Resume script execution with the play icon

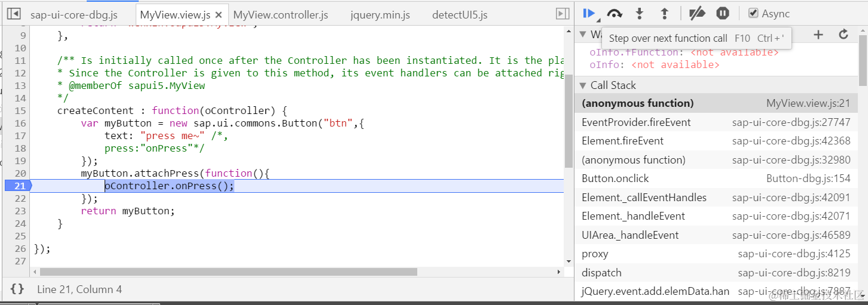click(589, 13)
